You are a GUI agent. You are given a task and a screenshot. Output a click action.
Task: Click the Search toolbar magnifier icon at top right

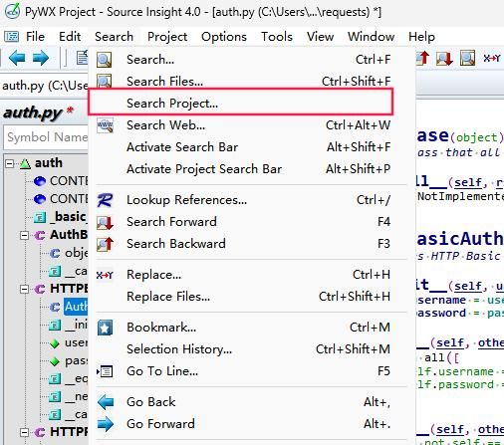click(467, 59)
